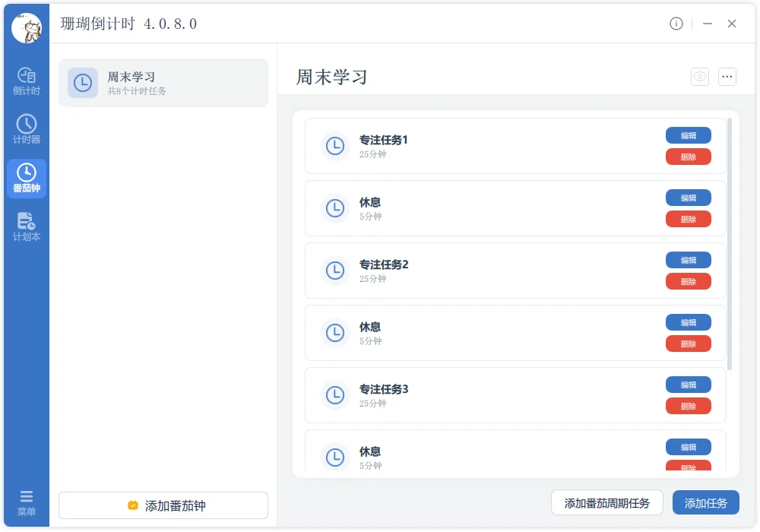
Task: Click the task list vertical scrollbar
Action: click(730, 244)
